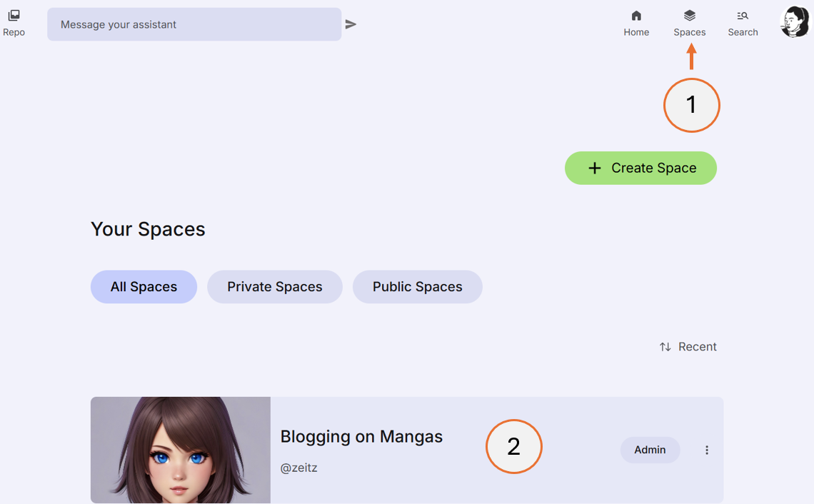The width and height of the screenshot is (814, 504).
Task: Click the Message your assistant input field
Action: [194, 24]
